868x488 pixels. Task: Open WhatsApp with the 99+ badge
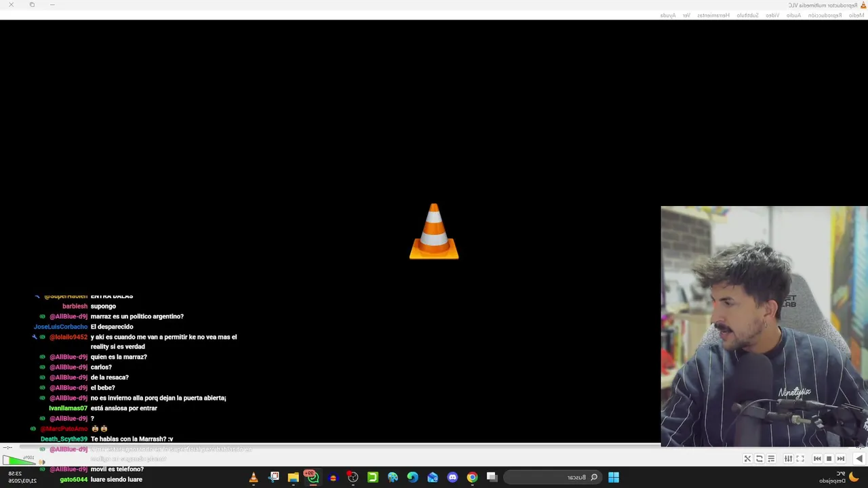(x=312, y=477)
